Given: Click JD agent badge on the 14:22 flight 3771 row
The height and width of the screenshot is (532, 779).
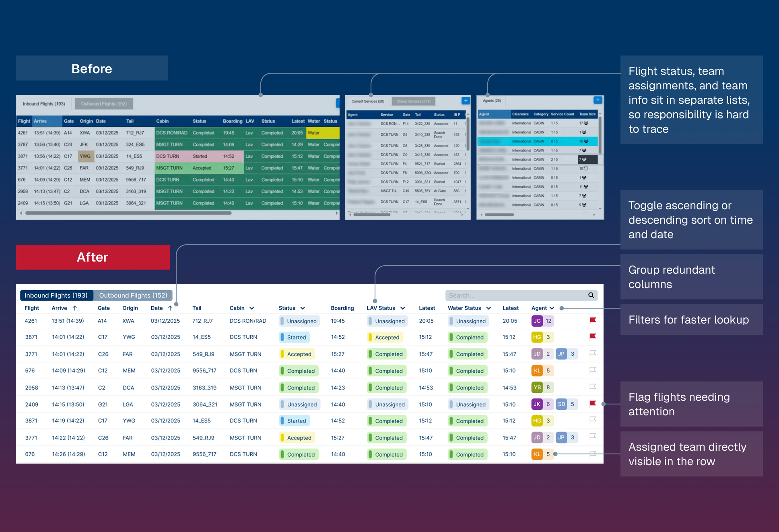Looking at the screenshot, I should 537,437.
